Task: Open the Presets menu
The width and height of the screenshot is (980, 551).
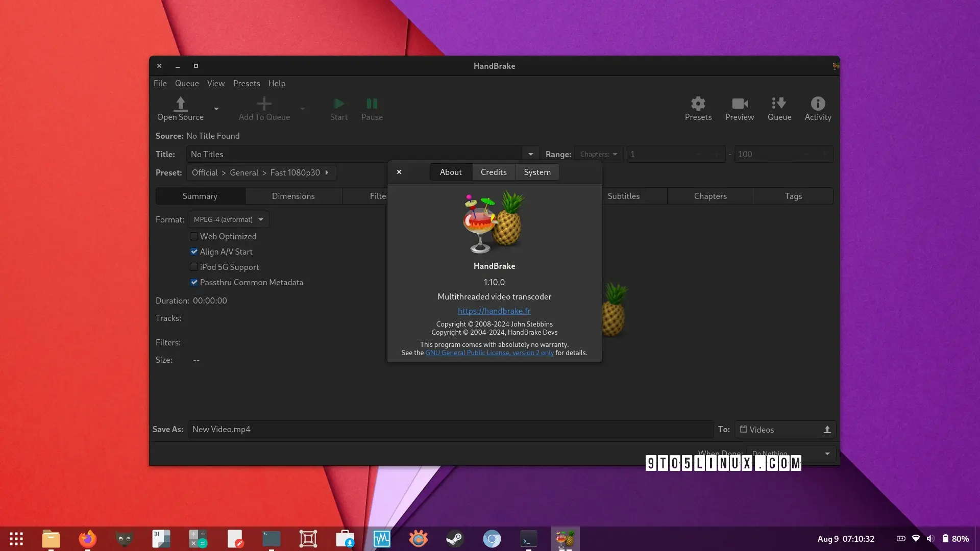Action: tap(246, 83)
